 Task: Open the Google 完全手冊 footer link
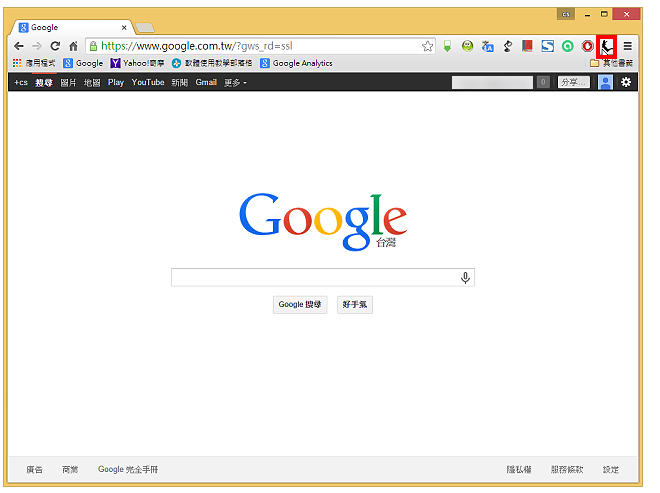pos(128,469)
